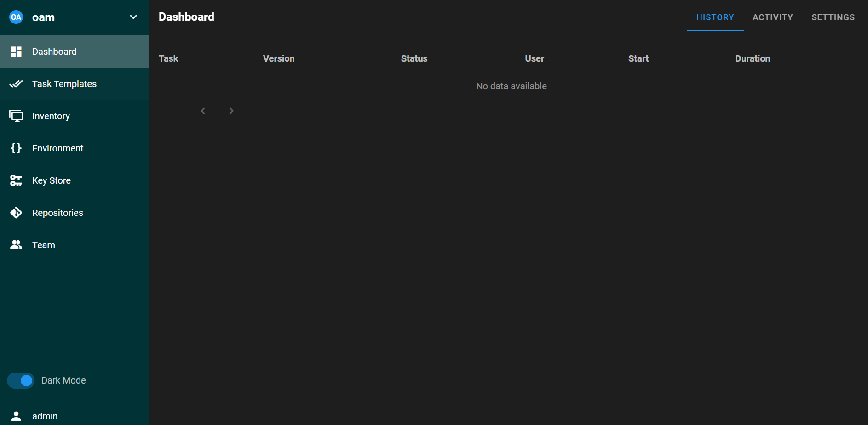The height and width of the screenshot is (425, 868).
Task: Click the Environment curly braces icon
Action: (16, 148)
